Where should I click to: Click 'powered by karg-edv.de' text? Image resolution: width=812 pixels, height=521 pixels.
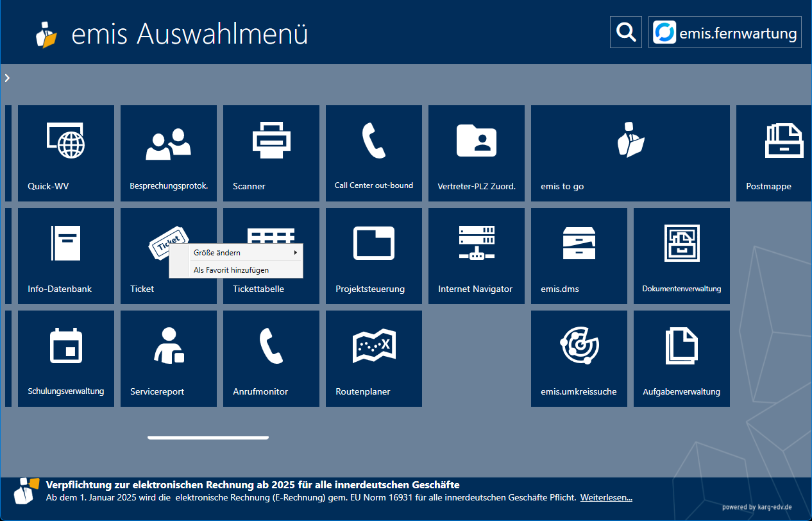click(757, 507)
